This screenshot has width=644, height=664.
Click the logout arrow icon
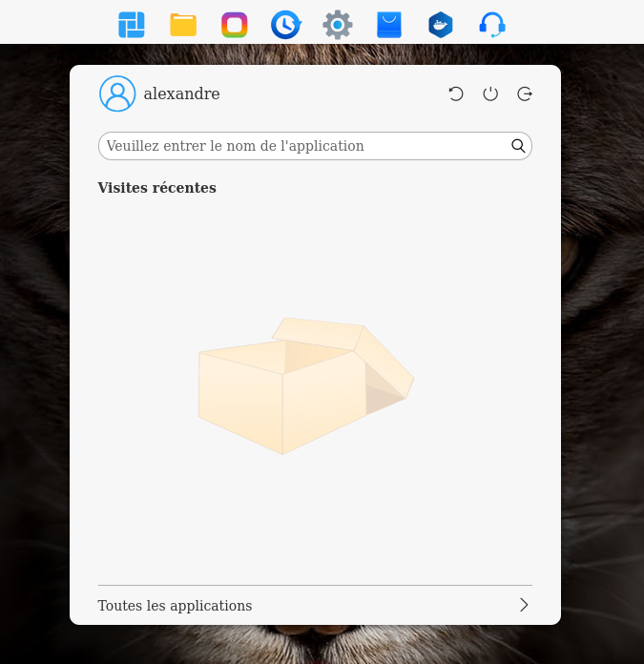525,93
